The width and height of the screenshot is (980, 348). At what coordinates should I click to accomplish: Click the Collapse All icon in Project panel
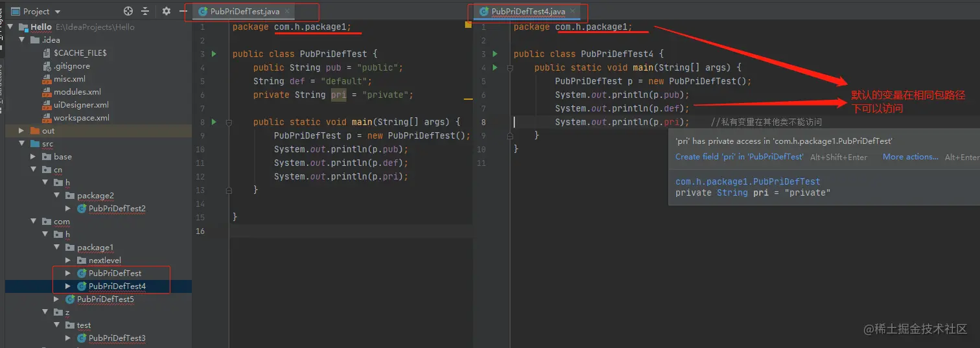(145, 11)
